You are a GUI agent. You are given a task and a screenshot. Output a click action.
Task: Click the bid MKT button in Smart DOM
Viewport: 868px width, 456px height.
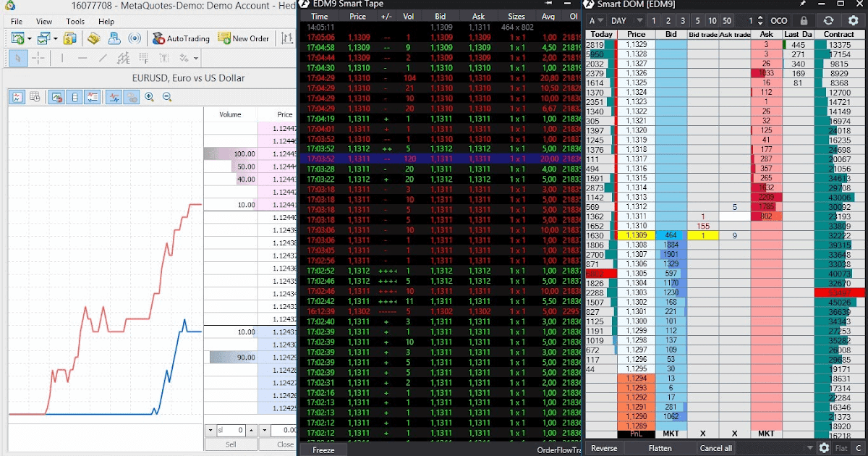[672, 434]
